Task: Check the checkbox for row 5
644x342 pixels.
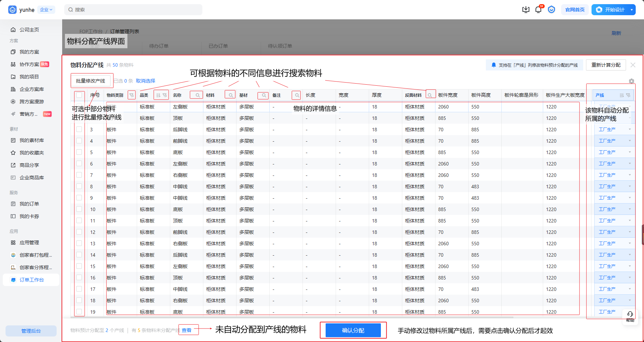Action: click(x=79, y=152)
